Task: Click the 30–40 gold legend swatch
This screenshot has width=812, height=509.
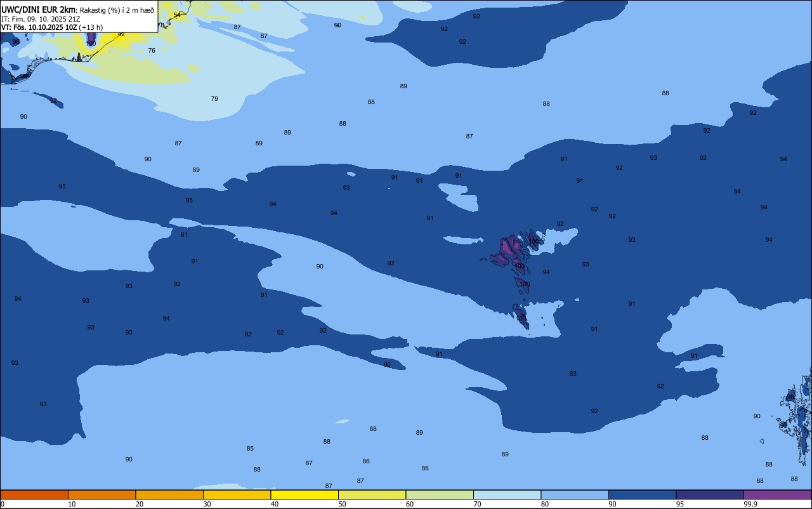Action: click(x=237, y=494)
